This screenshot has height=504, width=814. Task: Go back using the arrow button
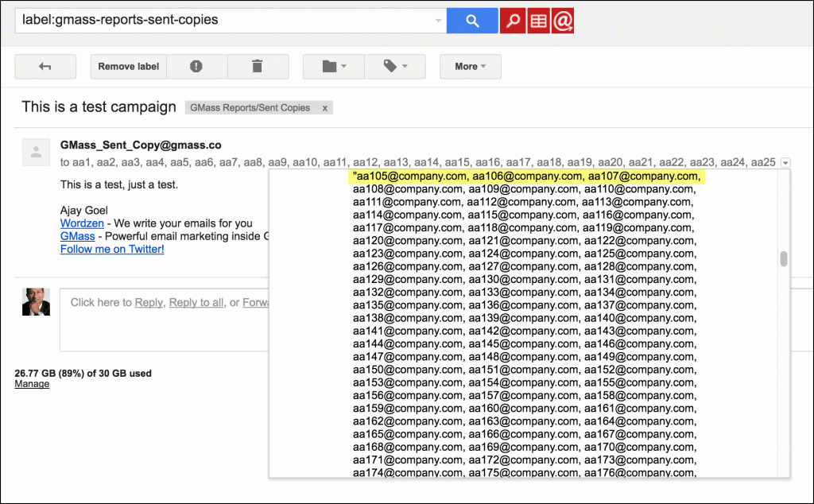(45, 67)
